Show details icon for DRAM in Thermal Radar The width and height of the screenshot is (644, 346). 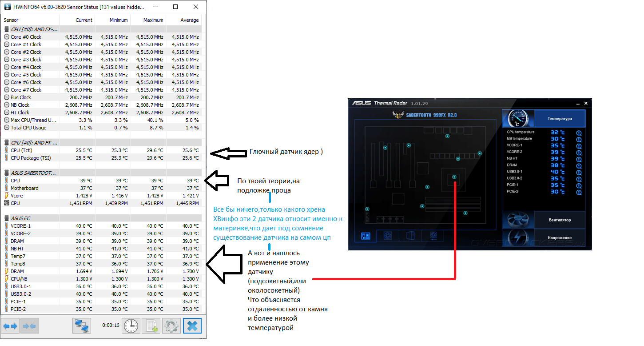click(x=579, y=165)
